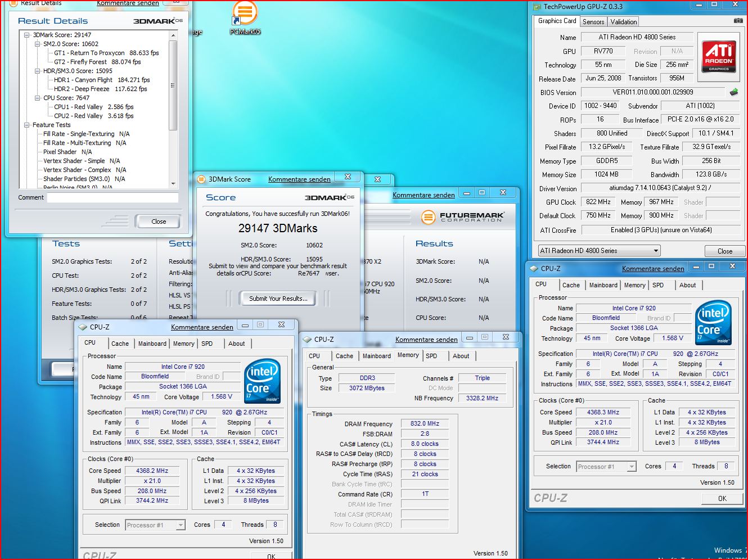Open the Cache tab in right CPU-Z window
Viewport: 748px width, 560px height.
click(571, 285)
